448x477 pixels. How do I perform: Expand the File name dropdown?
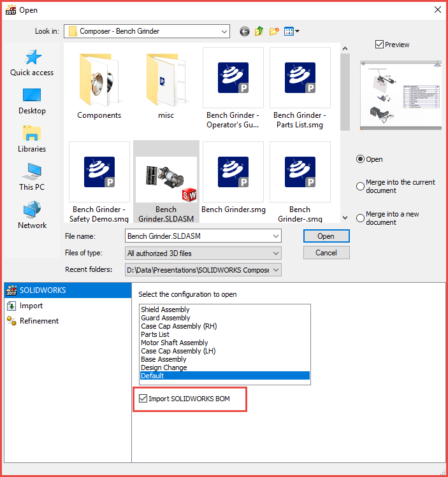point(276,236)
